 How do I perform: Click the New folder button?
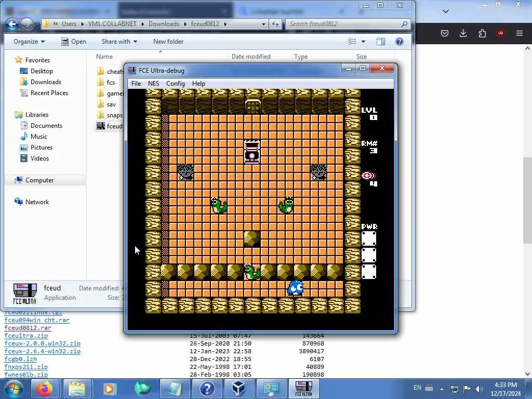[168, 42]
